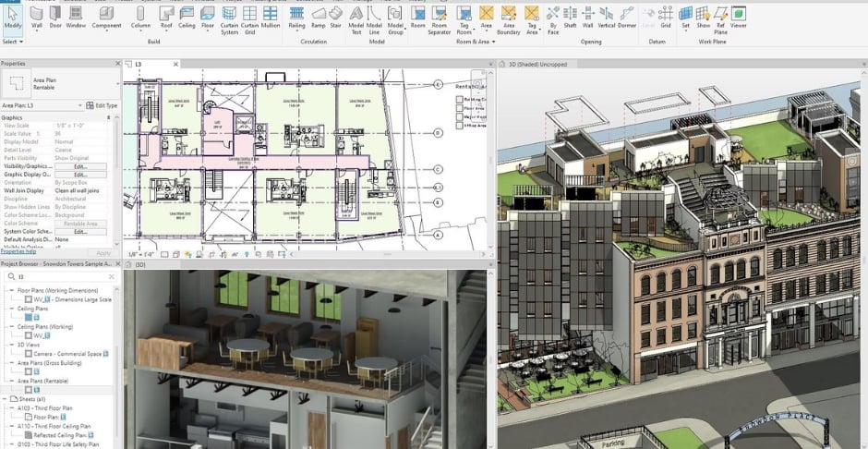This screenshot has width=868, height=449.
Task: Select the Tag Room tool
Action: click(x=464, y=21)
